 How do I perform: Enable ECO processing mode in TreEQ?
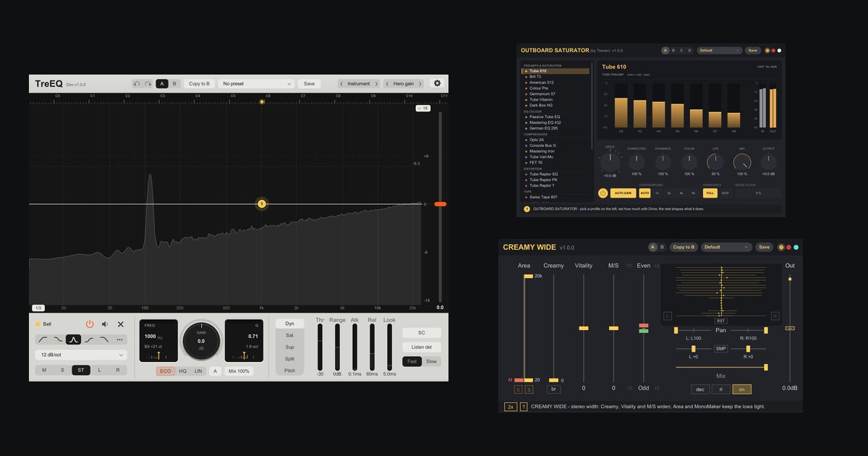point(166,371)
